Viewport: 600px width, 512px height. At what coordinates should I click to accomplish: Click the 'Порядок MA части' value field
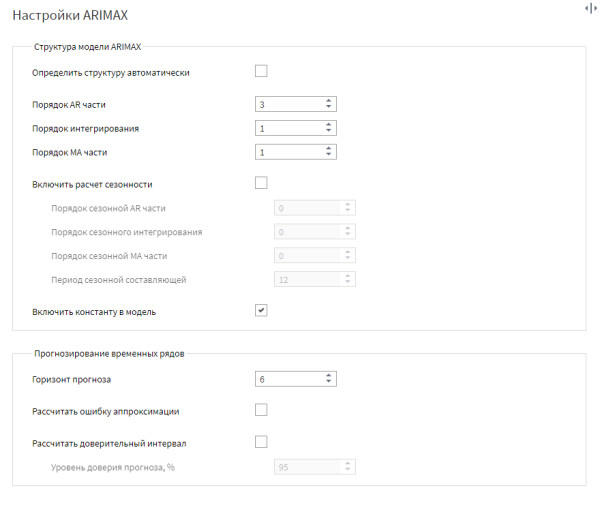pyautogui.click(x=290, y=152)
